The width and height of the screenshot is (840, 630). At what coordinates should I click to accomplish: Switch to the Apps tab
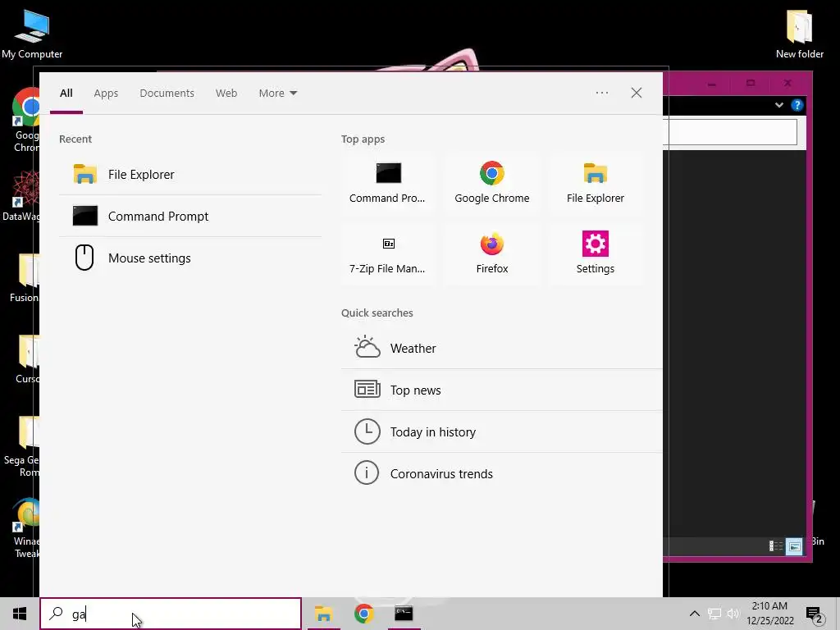pyautogui.click(x=106, y=94)
